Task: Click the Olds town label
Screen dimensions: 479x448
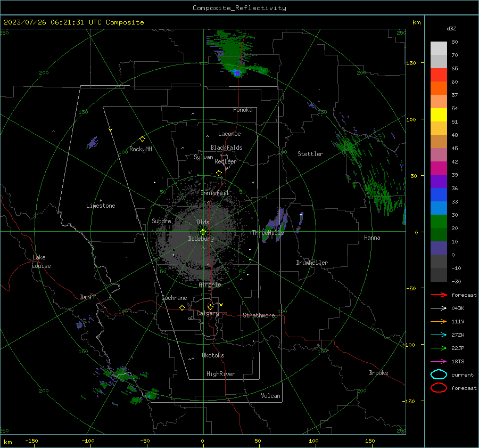Action: (x=203, y=222)
